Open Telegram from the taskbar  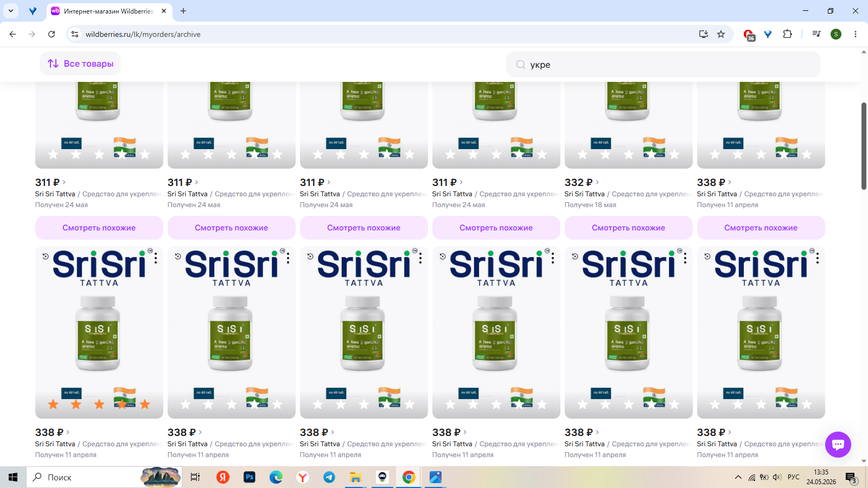tap(329, 477)
